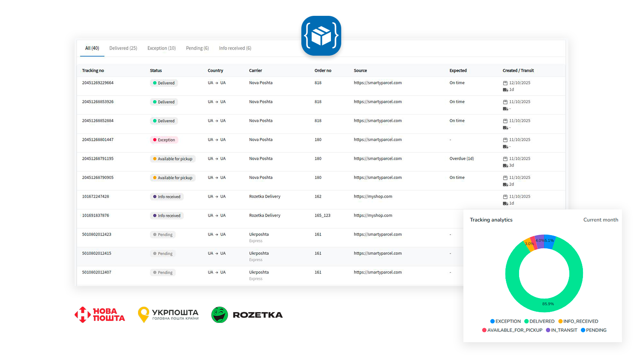This screenshot has height=364, width=643.
Task: Click the green Delivered badge for 20451269229664
Action: point(164,83)
